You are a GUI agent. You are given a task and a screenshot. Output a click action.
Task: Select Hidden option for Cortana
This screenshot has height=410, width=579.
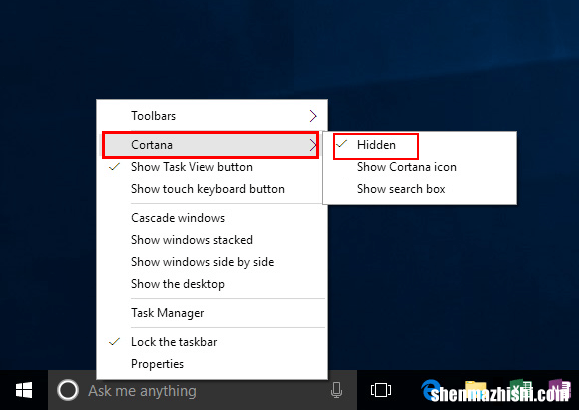pyautogui.click(x=419, y=145)
